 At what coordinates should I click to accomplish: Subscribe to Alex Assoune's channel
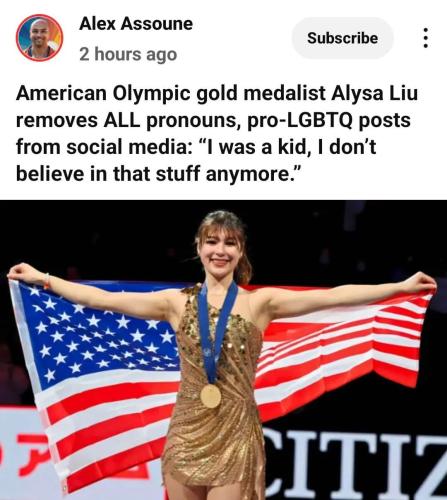[x=342, y=38]
